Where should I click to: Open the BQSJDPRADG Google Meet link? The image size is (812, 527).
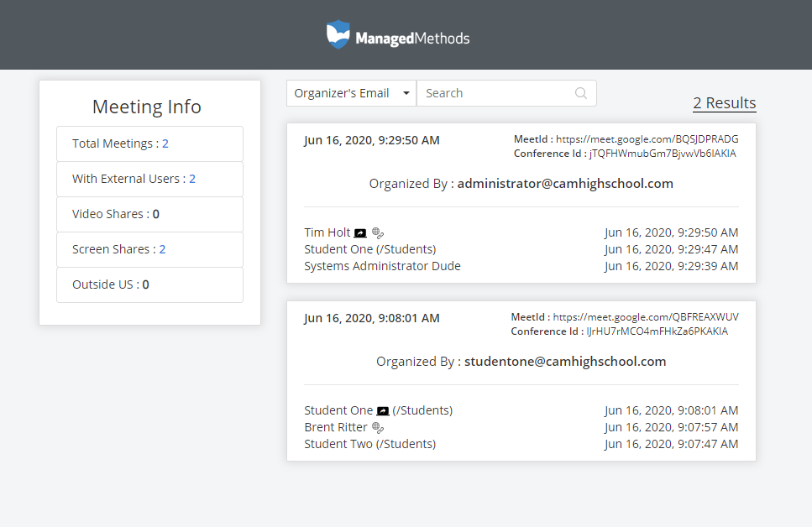(647, 139)
